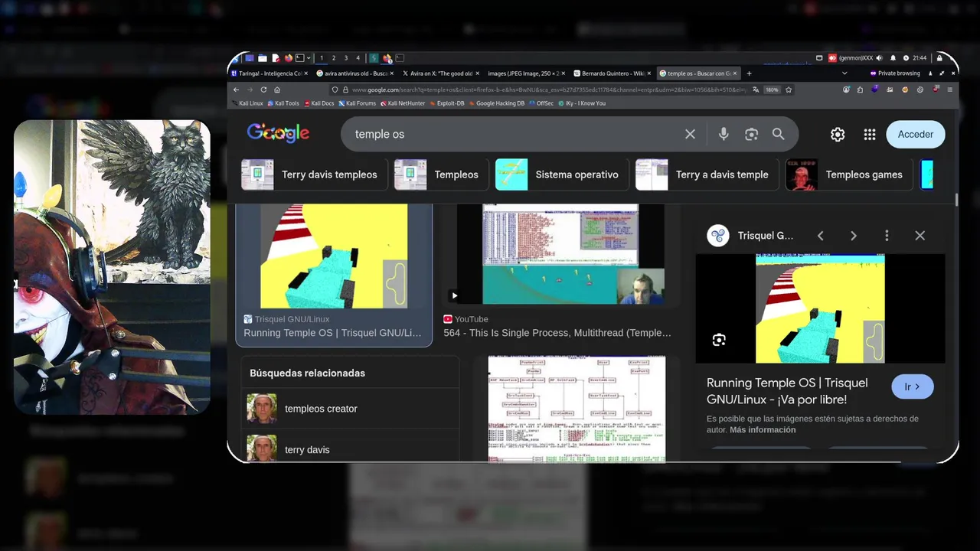Switch to workspace 2 in Kali panel
This screenshot has width=980, height=551.
[334, 58]
